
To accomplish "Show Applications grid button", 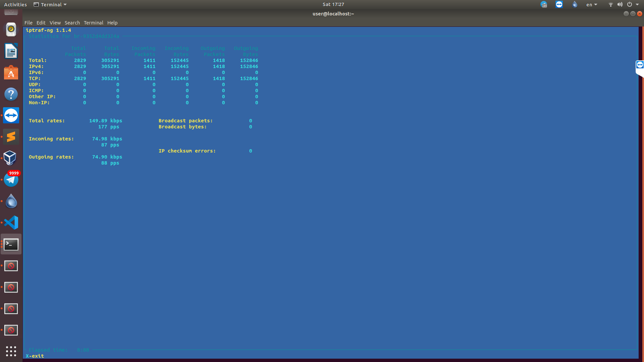I will (11, 351).
